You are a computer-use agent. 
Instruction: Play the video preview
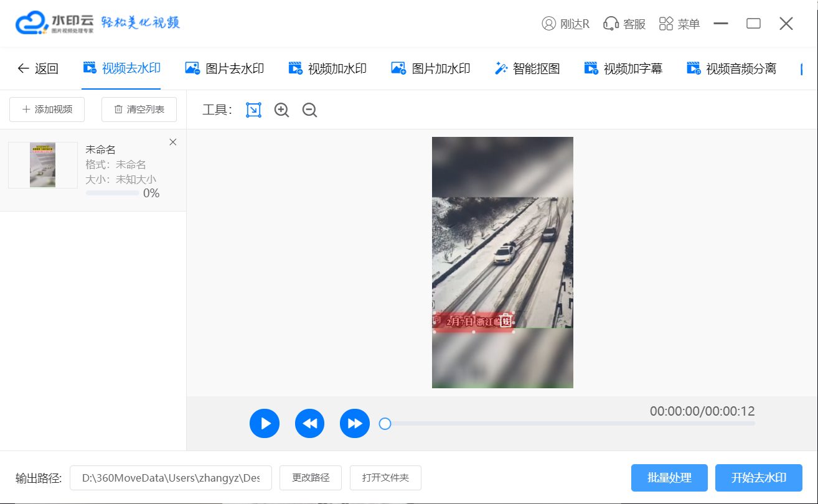pos(265,424)
